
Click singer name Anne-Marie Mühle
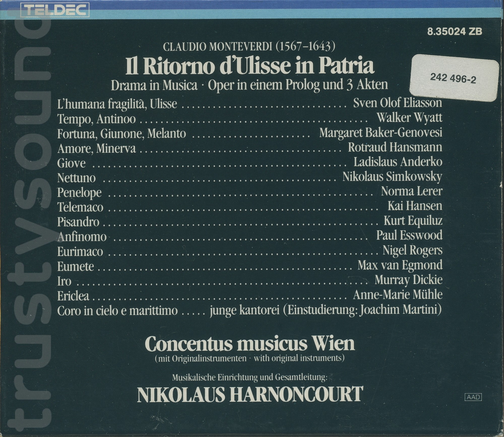point(398,294)
